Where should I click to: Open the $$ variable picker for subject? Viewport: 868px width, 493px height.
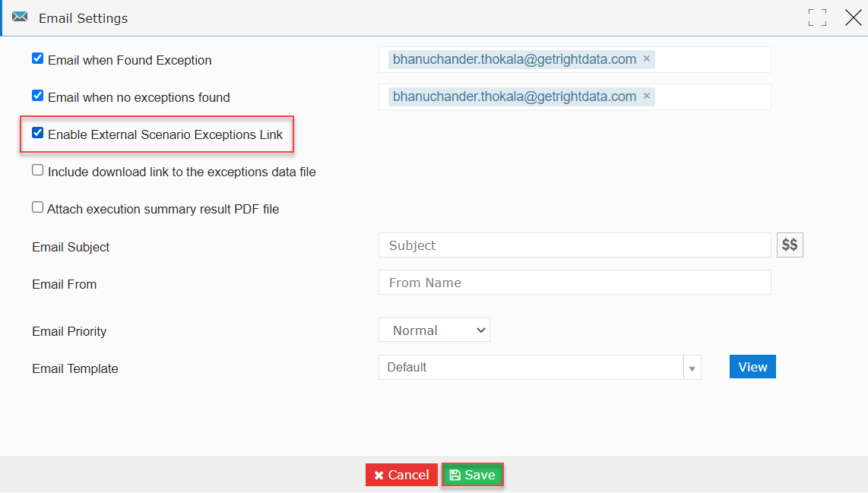click(790, 245)
